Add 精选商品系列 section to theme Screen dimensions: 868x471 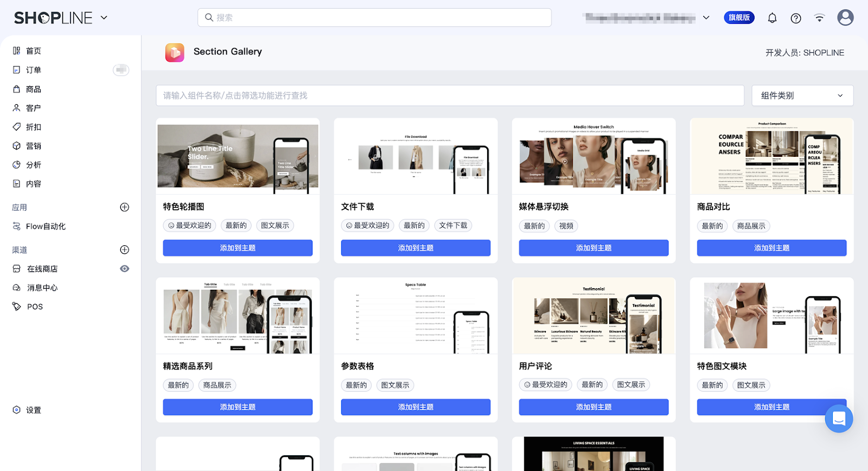[238, 407]
